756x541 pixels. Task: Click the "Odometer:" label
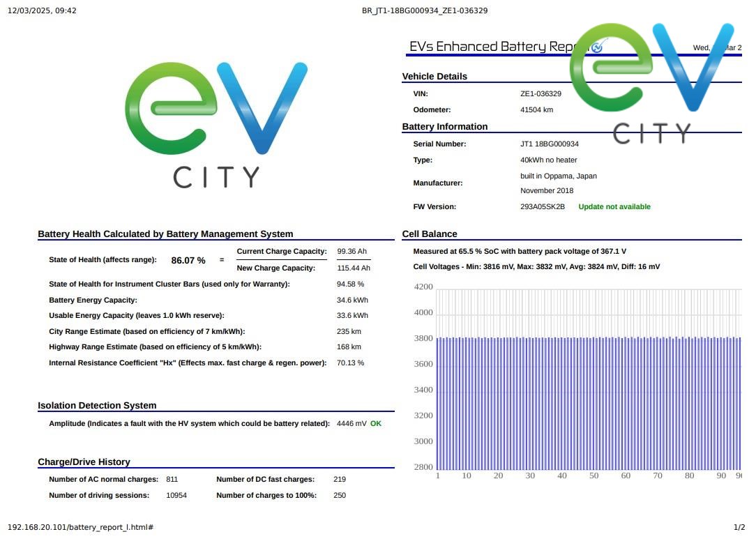coord(432,110)
